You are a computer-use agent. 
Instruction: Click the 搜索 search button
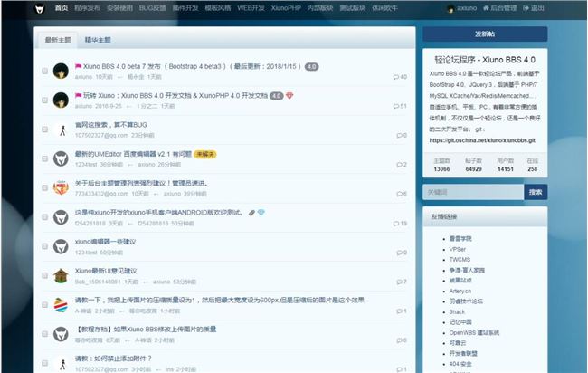(x=536, y=192)
